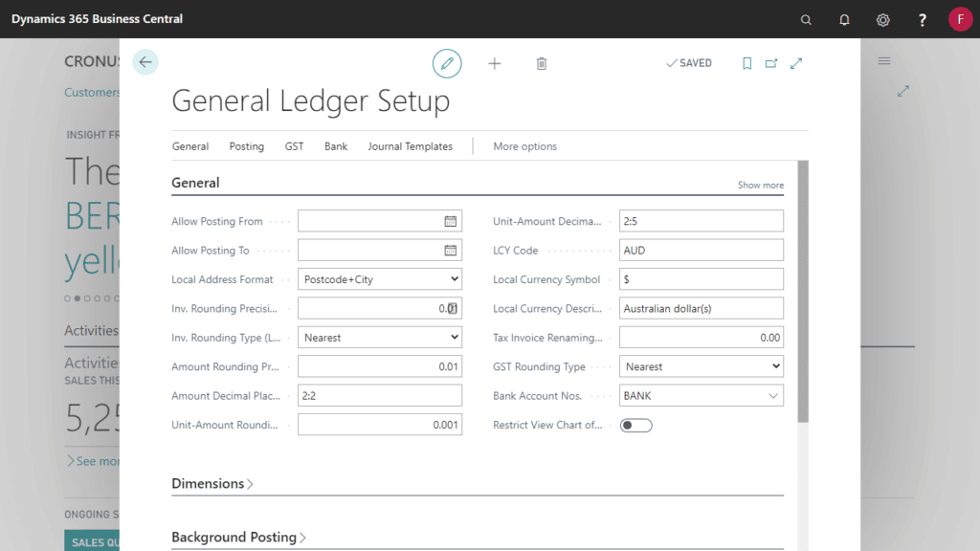Viewport: 980px width, 551px height.
Task: Expand the page to full screen
Action: point(796,63)
